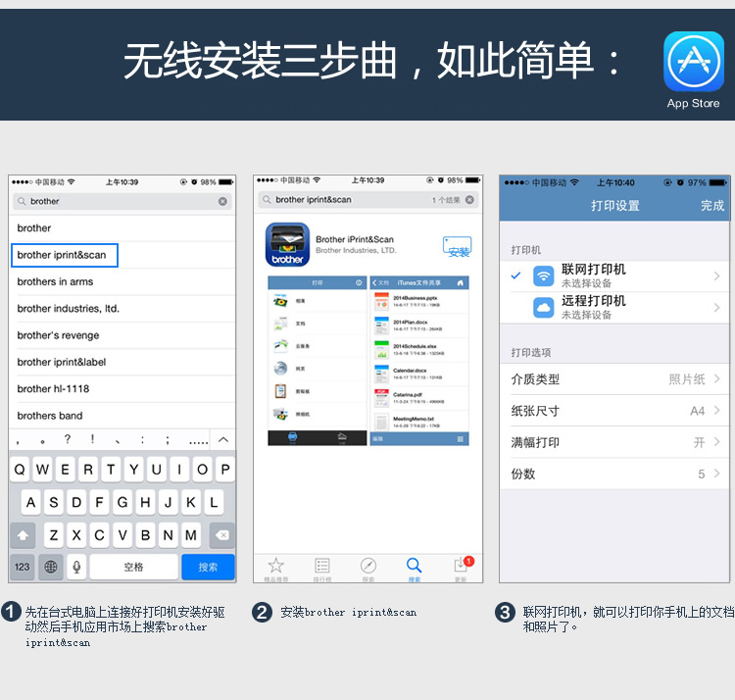Select 'brother iprint&label' suggestion
This screenshot has width=735, height=700.
pyautogui.click(x=122, y=362)
